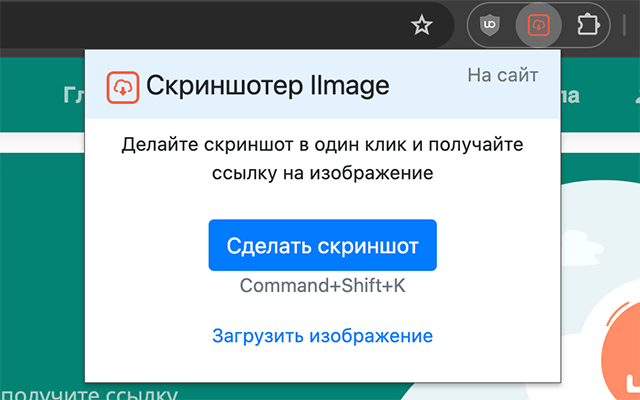This screenshot has height=400, width=640.
Task: Click the Скриншотер IImage title text
Action: 268,86
